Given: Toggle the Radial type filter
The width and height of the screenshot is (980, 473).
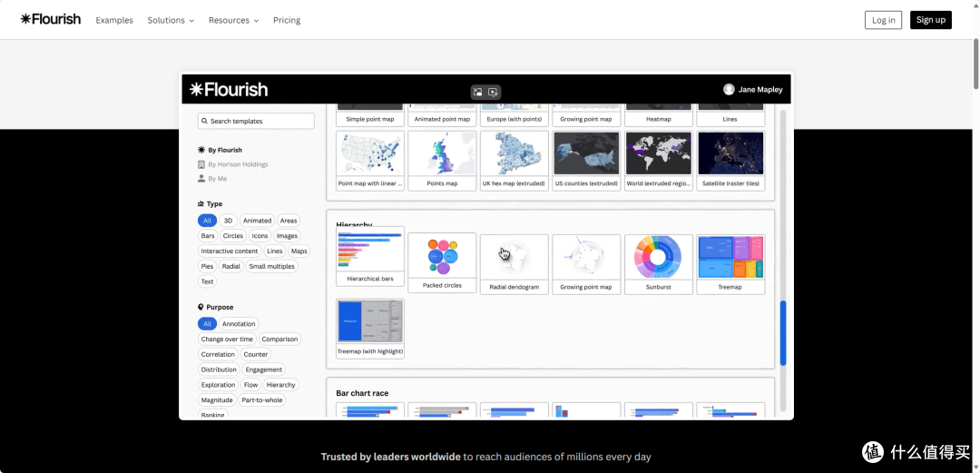Looking at the screenshot, I should click(230, 266).
